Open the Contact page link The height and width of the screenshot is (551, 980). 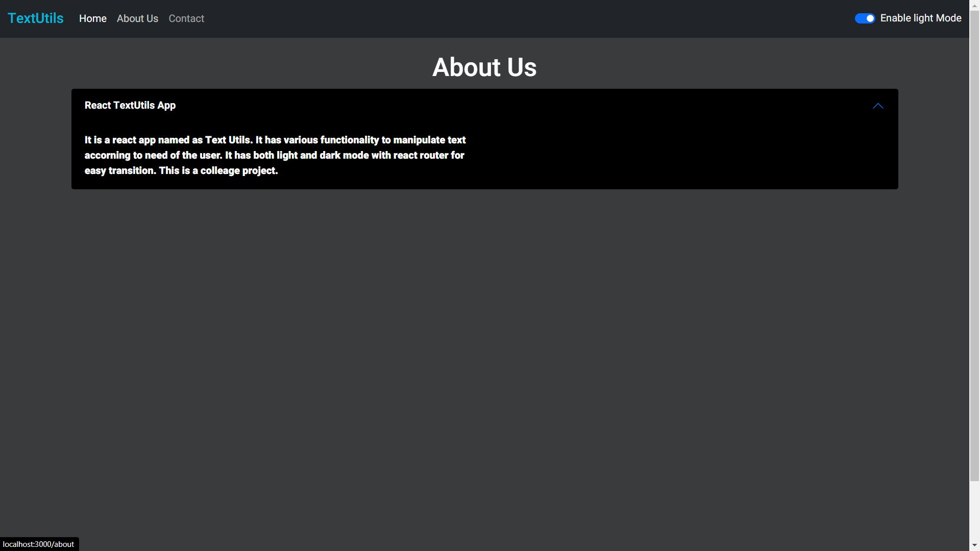pyautogui.click(x=186, y=19)
